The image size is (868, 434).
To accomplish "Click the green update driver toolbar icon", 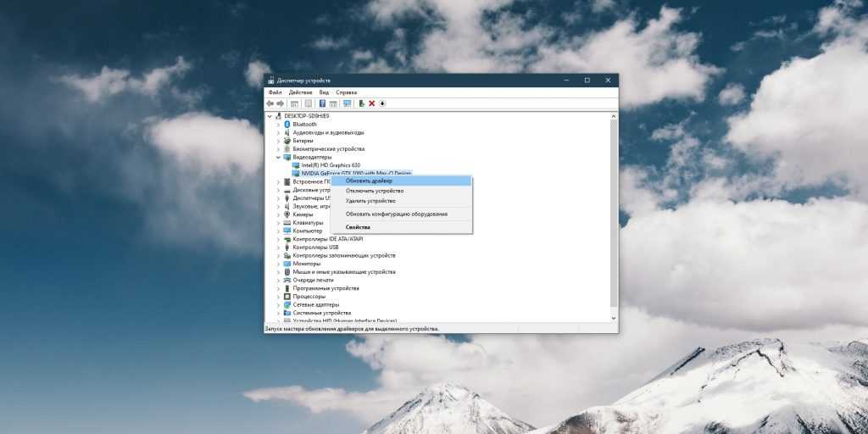I will point(362,103).
